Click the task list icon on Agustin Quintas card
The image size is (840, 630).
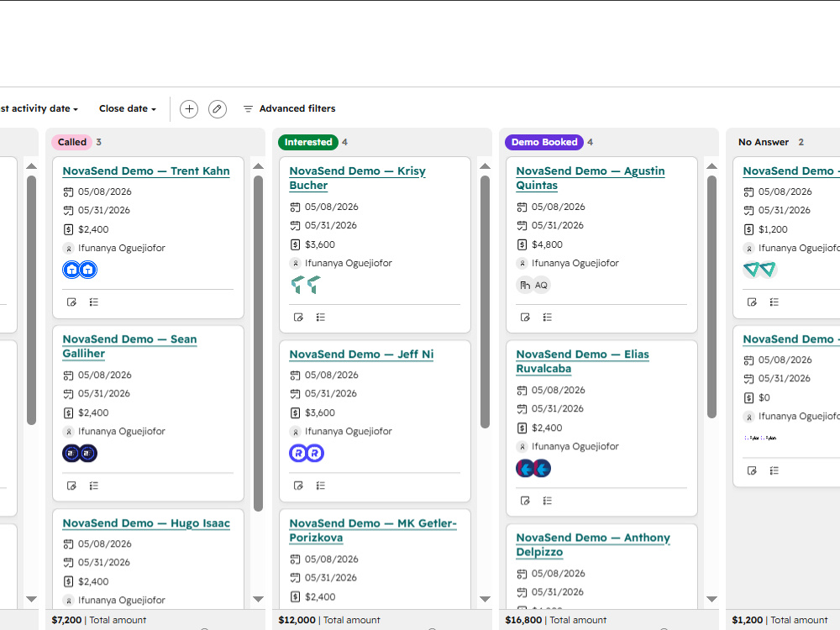pyautogui.click(x=547, y=318)
